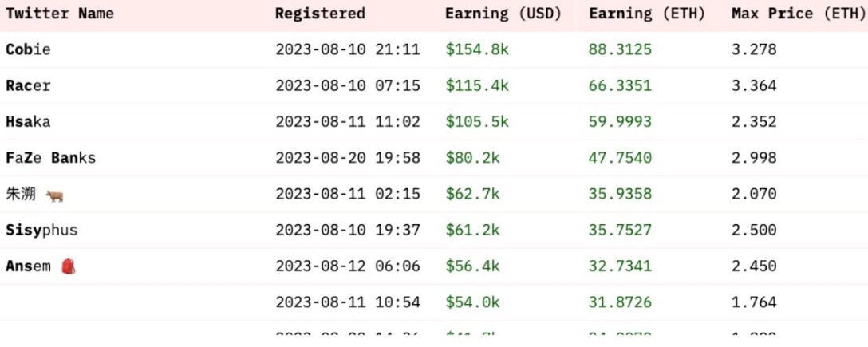
Task: Click the Earning (USD) column header
Action: point(503,14)
